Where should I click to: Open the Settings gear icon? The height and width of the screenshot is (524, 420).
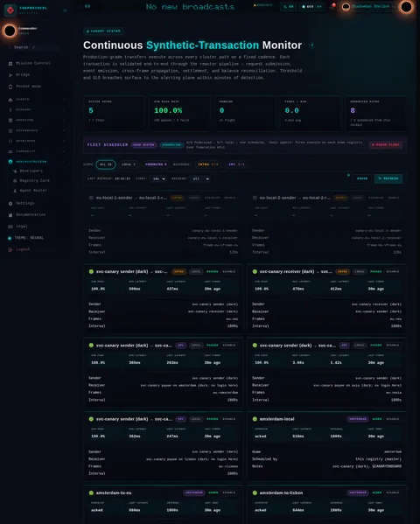pos(10,203)
